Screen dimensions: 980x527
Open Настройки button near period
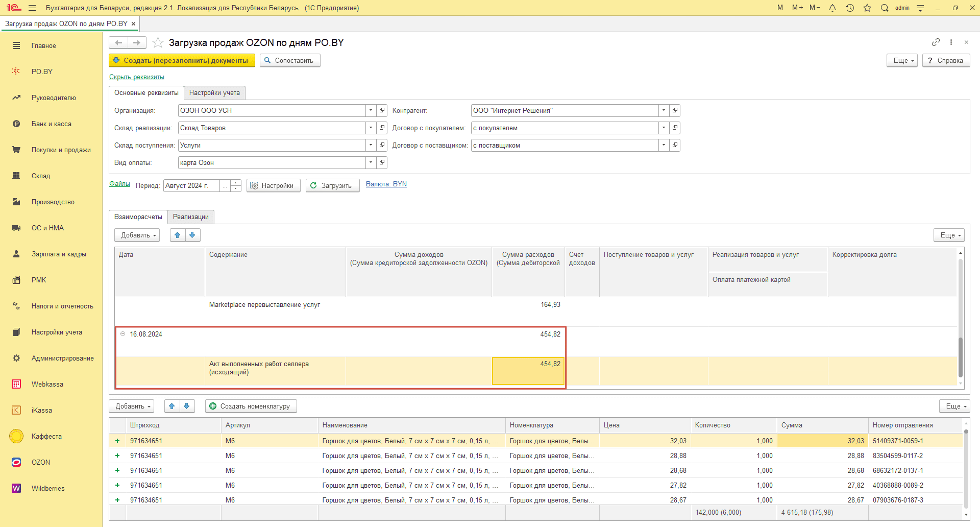click(274, 185)
